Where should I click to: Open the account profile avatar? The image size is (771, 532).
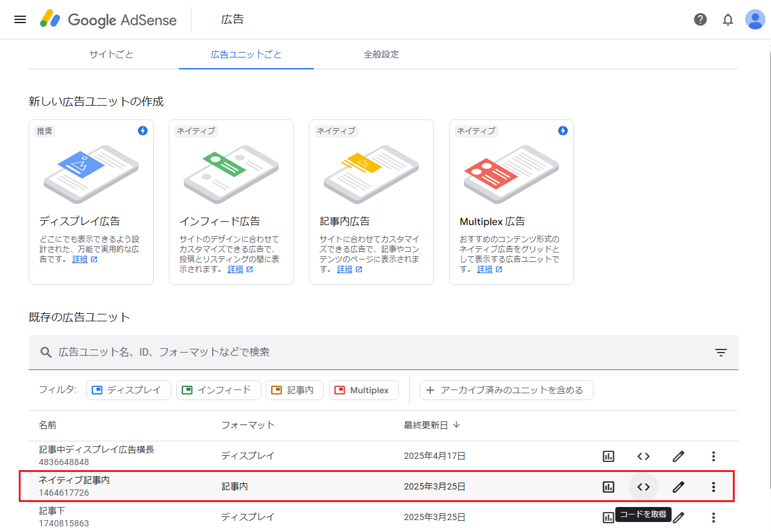pyautogui.click(x=755, y=19)
